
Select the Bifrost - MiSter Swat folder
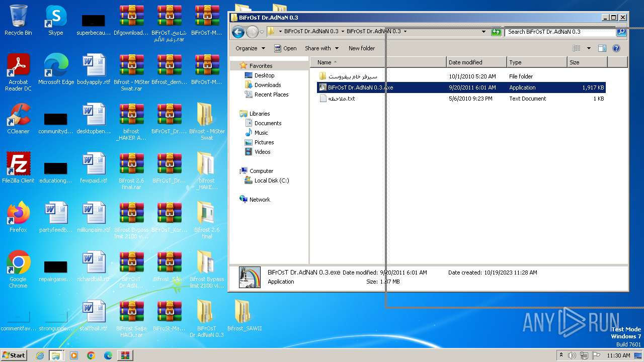click(x=207, y=122)
